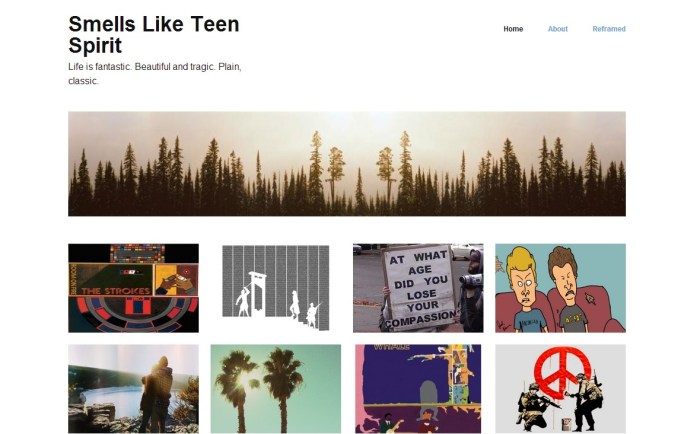Open the Beavis and Butt-Head cartoon thumbnail
The width and height of the screenshot is (700, 434).
[x=560, y=288]
